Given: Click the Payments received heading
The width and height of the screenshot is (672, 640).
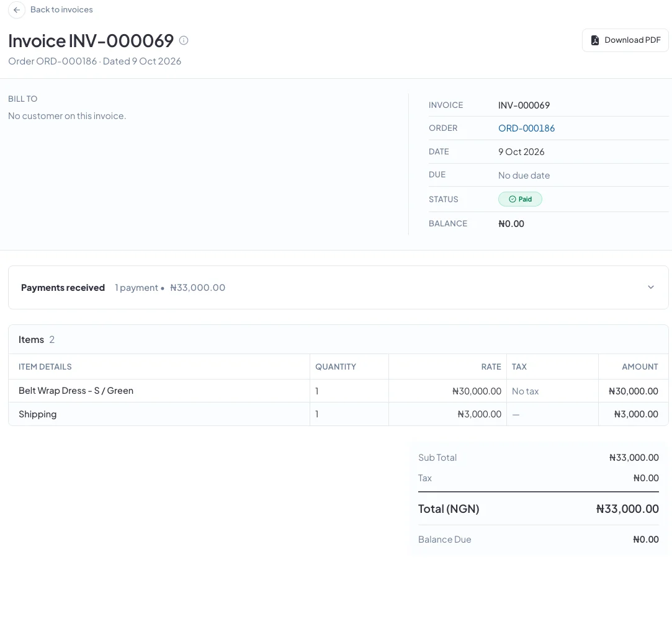Looking at the screenshot, I should 63,288.
